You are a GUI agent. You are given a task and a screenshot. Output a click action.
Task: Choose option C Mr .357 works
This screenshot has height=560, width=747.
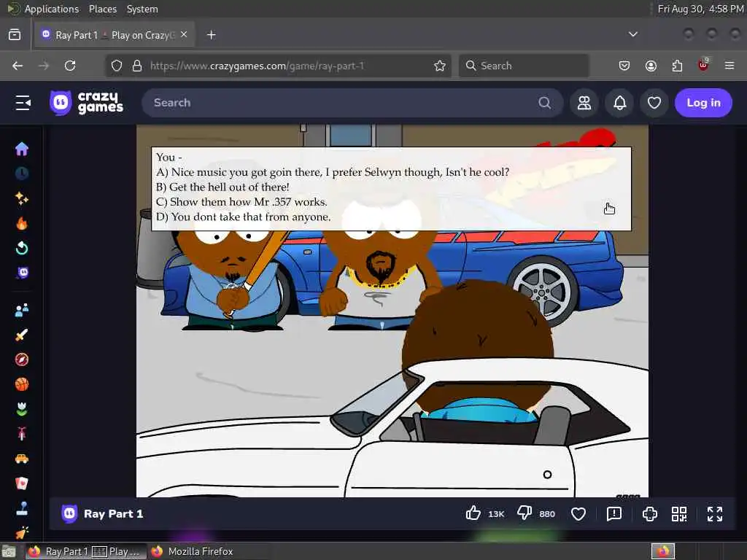point(241,202)
